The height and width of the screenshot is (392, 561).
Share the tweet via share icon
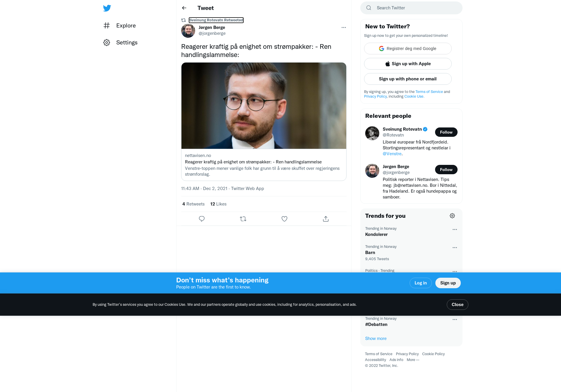326,219
